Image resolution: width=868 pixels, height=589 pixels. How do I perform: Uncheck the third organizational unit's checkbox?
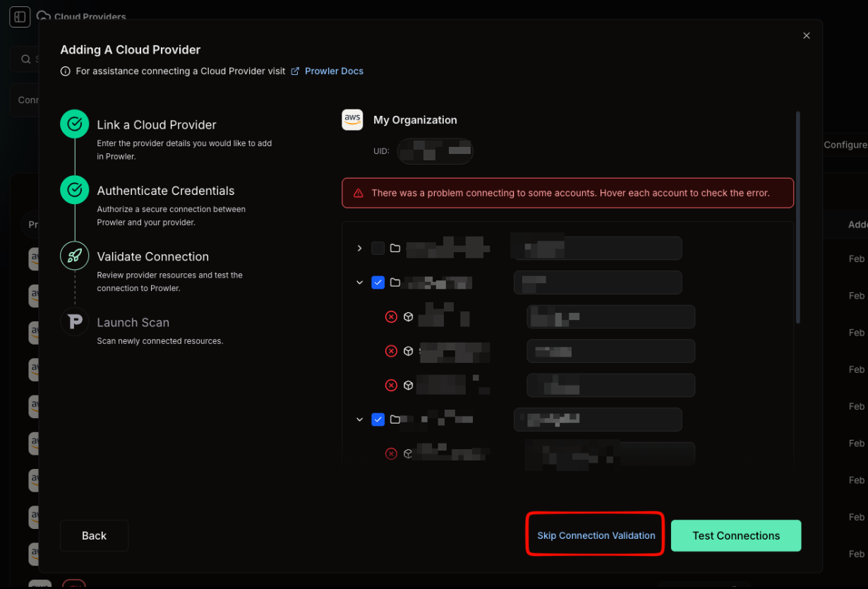pyautogui.click(x=378, y=420)
